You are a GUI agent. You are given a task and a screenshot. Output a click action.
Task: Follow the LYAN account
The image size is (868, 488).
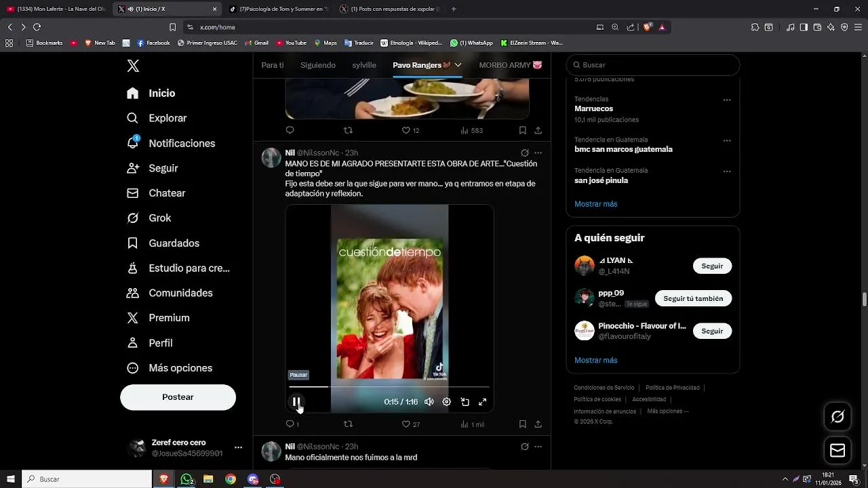712,266
